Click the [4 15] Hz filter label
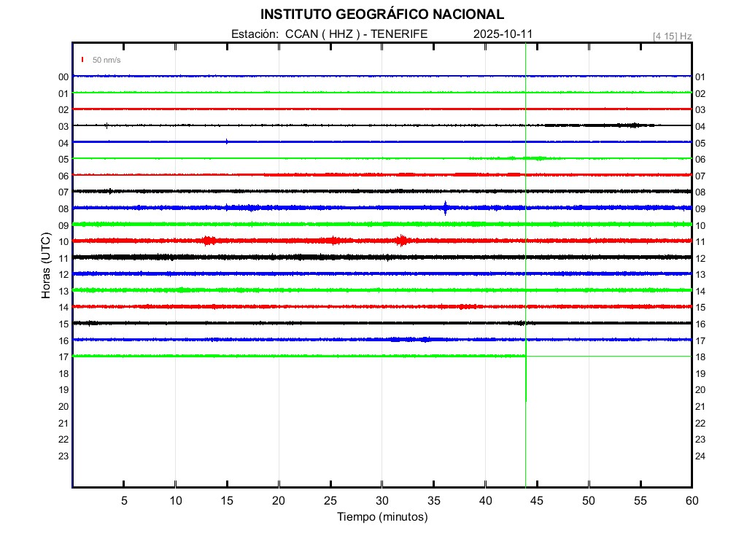This screenshot has height=560, width=747. pyautogui.click(x=672, y=36)
